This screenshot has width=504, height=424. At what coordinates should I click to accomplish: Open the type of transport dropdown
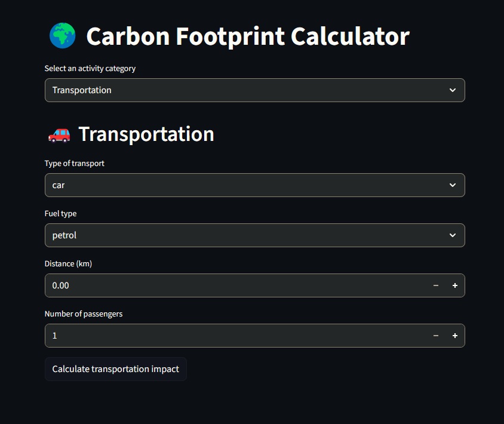coord(255,185)
